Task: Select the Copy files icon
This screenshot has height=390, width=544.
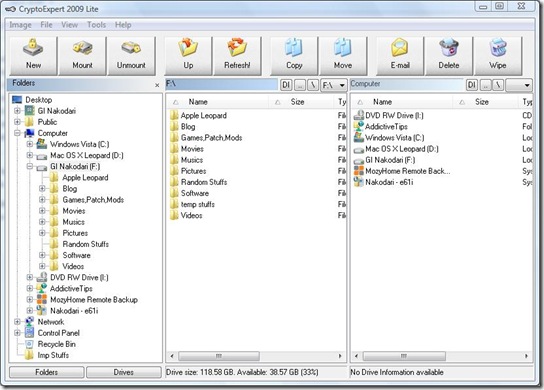Action: tap(294, 48)
